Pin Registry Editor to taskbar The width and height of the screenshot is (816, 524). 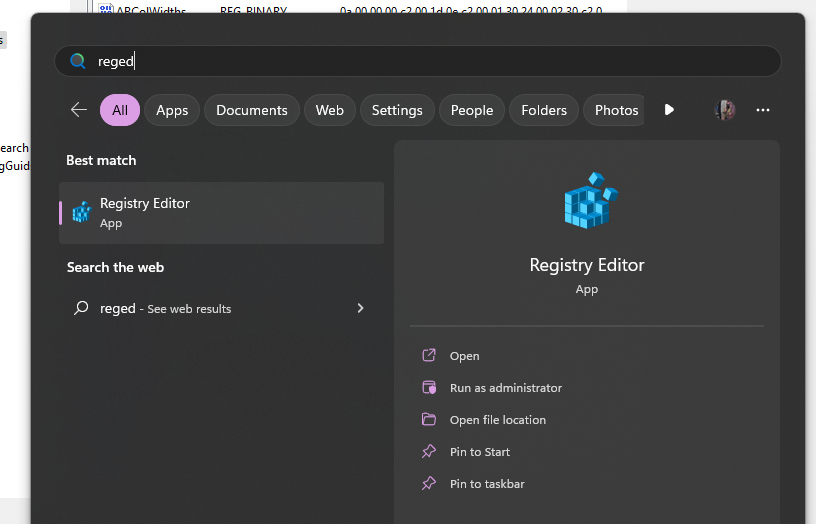487,484
